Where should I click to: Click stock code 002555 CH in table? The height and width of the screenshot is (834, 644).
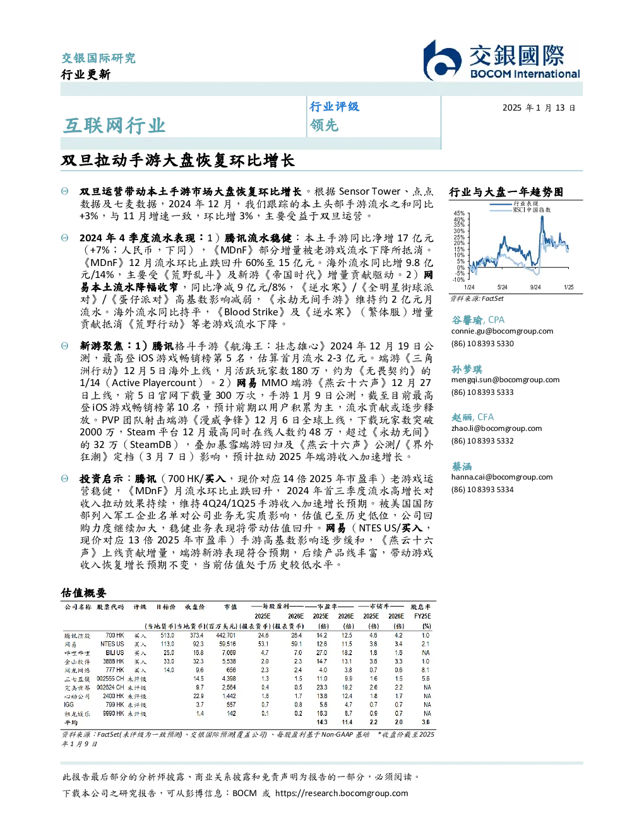click(110, 679)
